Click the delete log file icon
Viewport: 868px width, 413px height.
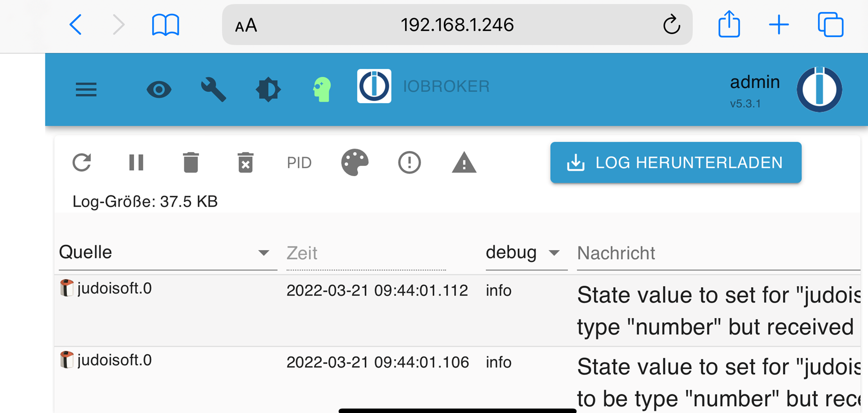[245, 162]
